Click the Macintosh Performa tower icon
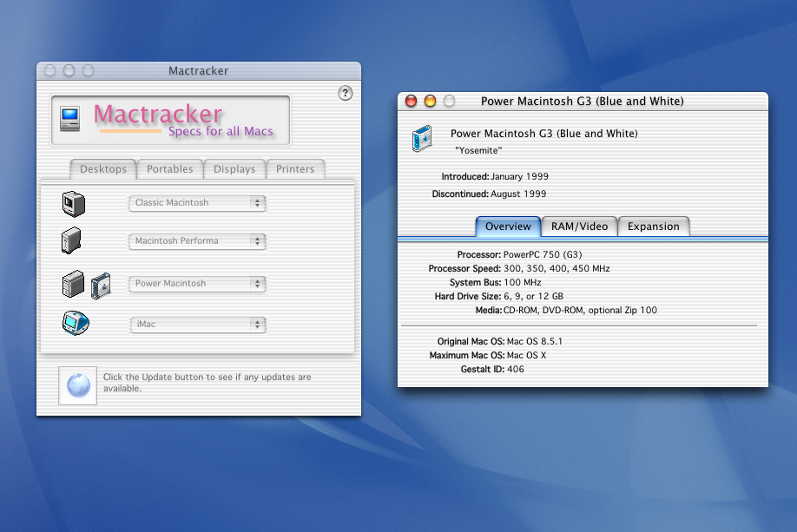 (71, 240)
